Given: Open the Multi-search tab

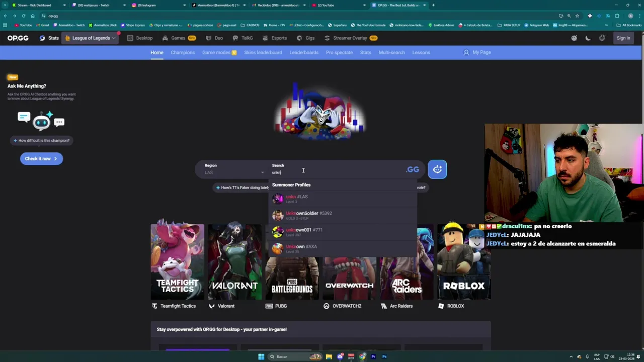Looking at the screenshot, I should pyautogui.click(x=391, y=52).
